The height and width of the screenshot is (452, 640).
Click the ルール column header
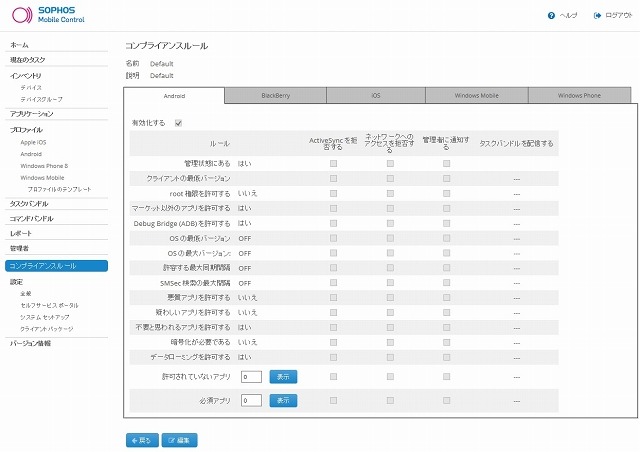tap(220, 143)
